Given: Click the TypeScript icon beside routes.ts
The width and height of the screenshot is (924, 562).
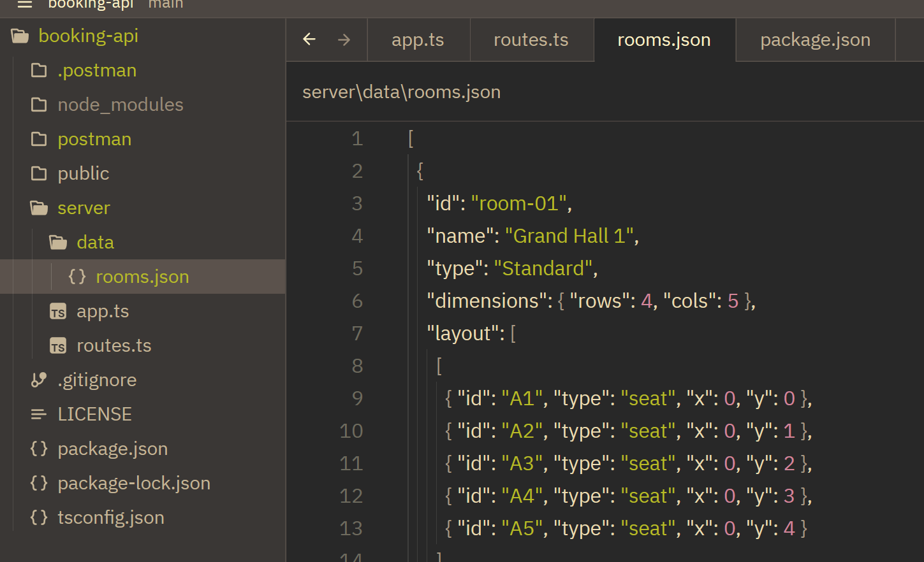Looking at the screenshot, I should pos(58,346).
